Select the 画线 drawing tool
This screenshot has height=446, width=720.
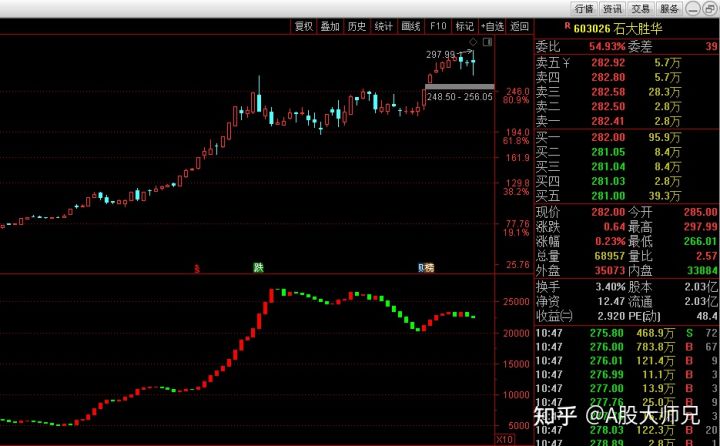[411, 27]
